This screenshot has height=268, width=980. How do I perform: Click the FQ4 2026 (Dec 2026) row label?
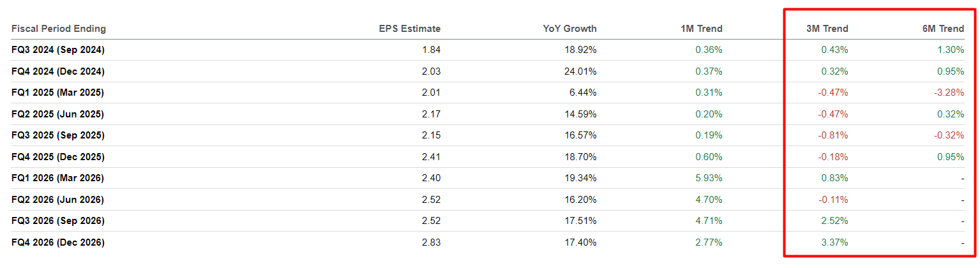(58, 242)
